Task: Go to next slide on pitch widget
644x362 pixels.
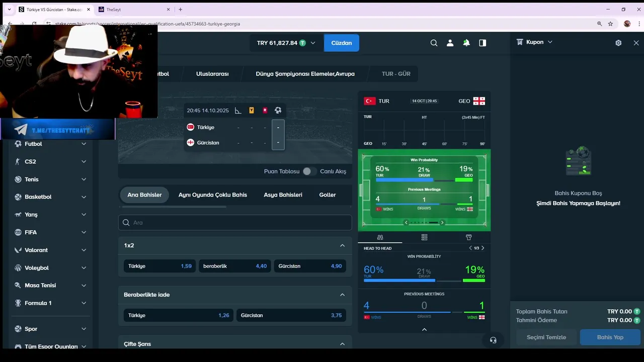Action: click(x=442, y=222)
